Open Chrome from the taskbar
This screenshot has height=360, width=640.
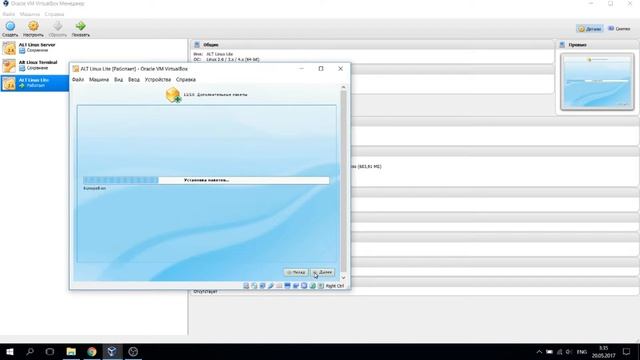(92, 351)
